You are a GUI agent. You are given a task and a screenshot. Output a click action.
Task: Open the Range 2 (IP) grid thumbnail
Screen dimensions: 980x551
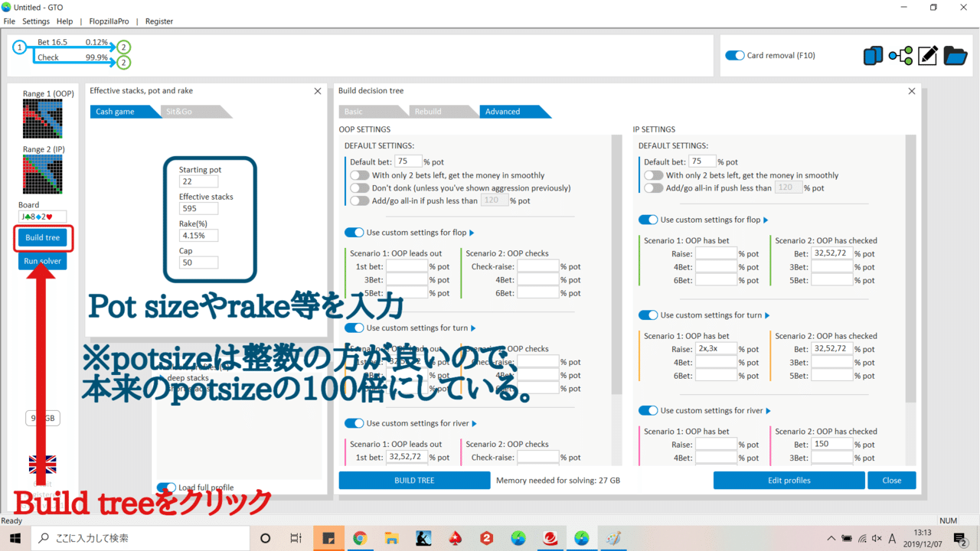[43, 174]
